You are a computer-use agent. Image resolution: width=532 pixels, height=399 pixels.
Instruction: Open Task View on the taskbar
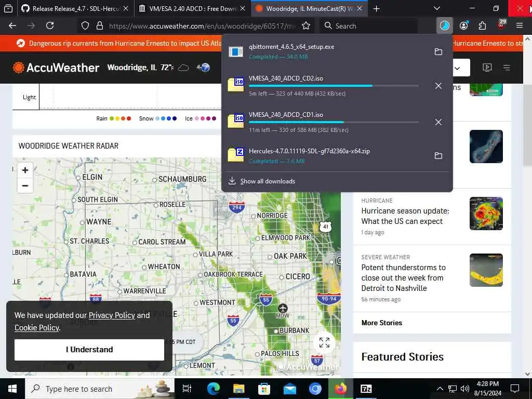point(187,389)
